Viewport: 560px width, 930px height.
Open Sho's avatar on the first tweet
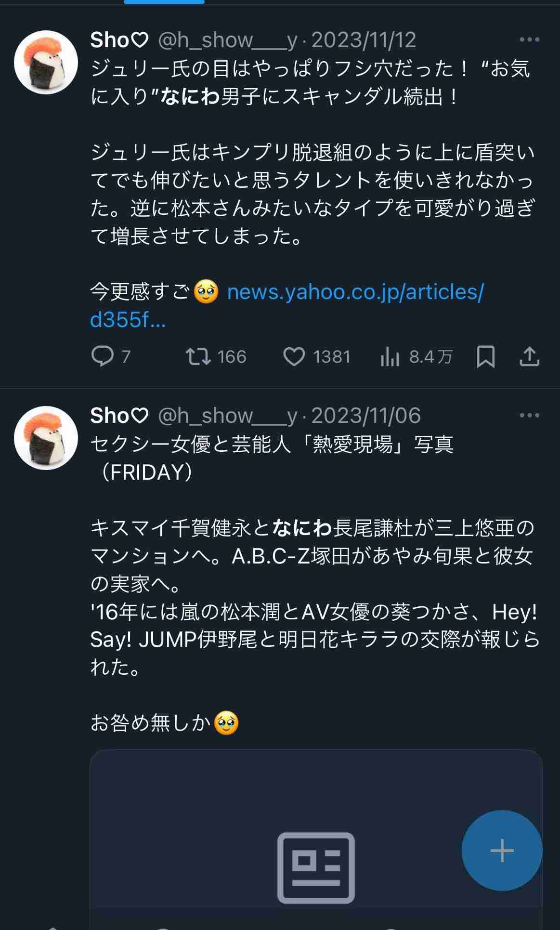click(x=46, y=62)
